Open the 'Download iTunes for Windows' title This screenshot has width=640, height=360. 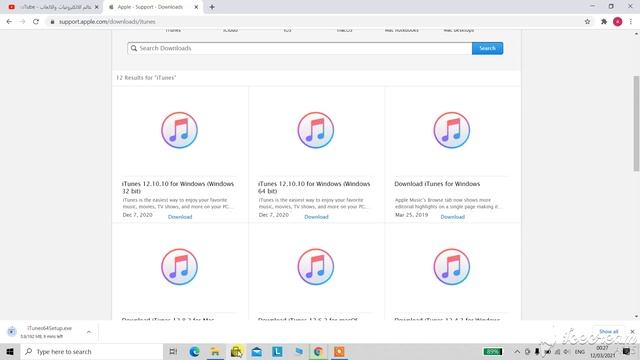coord(437,184)
